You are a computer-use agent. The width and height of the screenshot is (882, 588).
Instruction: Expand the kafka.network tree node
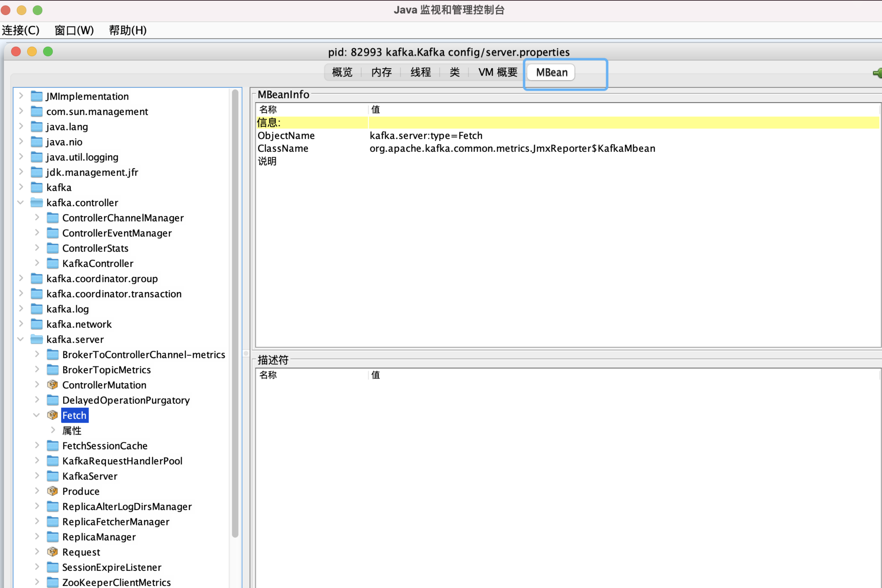[21, 324]
